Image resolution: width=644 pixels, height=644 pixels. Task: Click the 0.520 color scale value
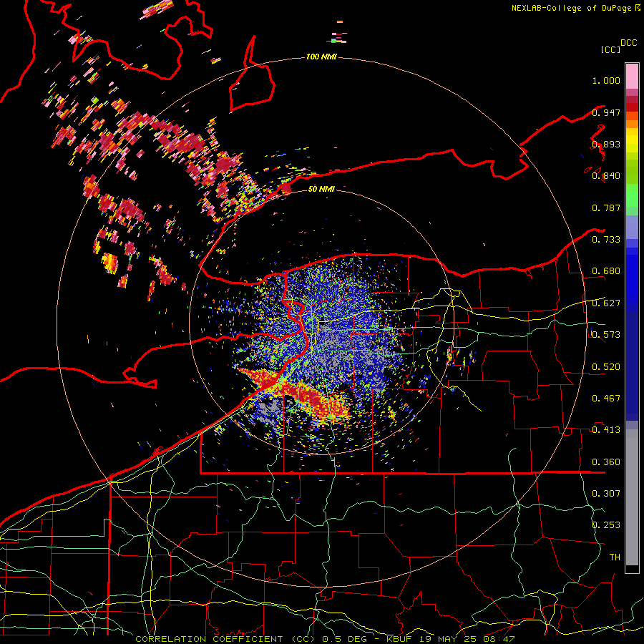[x=606, y=367]
